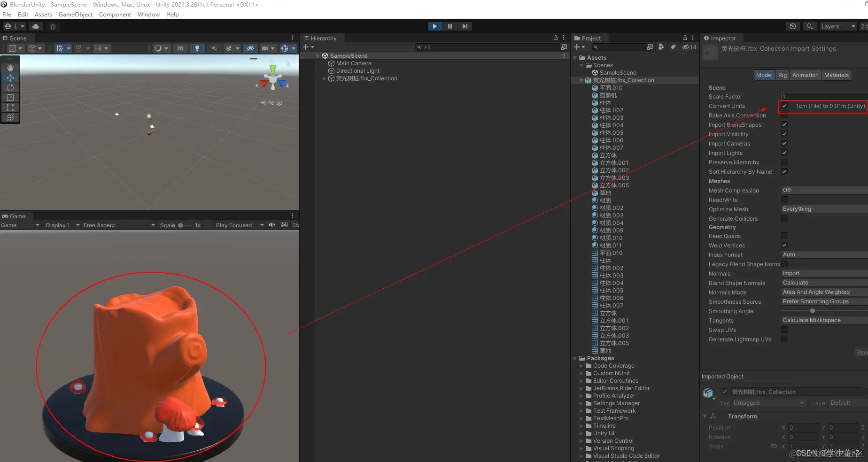Open the Layers dropdown
This screenshot has height=462, width=868.
click(838, 26)
